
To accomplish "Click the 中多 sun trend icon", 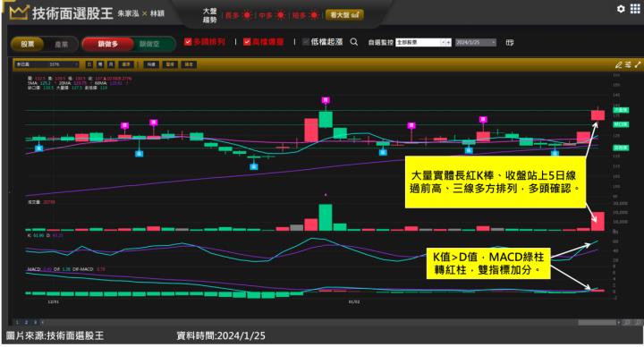I will tap(281, 15).
